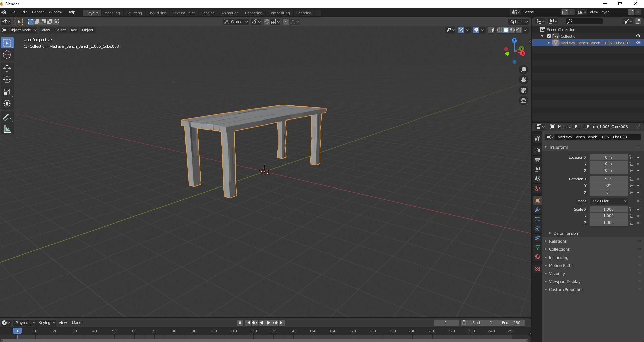The image size is (644, 342).
Task: Switch to the Shading workspace tab
Action: pos(208,13)
